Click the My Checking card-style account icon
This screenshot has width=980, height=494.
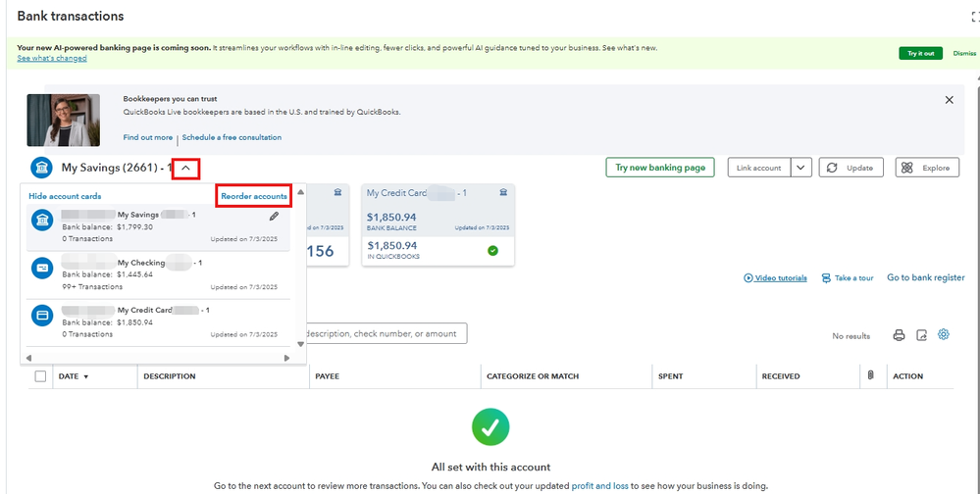point(42,268)
